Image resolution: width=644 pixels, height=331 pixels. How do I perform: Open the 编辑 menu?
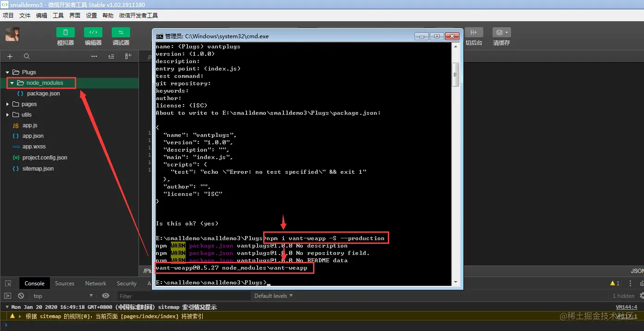[x=42, y=15]
